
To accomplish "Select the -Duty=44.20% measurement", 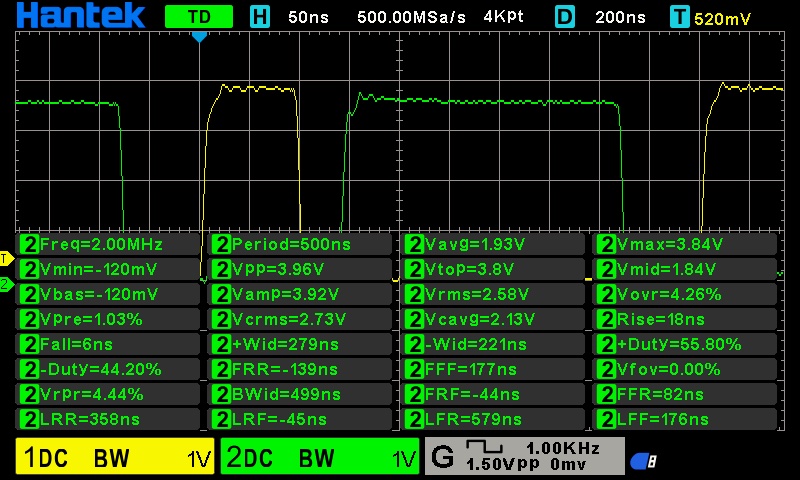I will pyautogui.click(x=108, y=369).
